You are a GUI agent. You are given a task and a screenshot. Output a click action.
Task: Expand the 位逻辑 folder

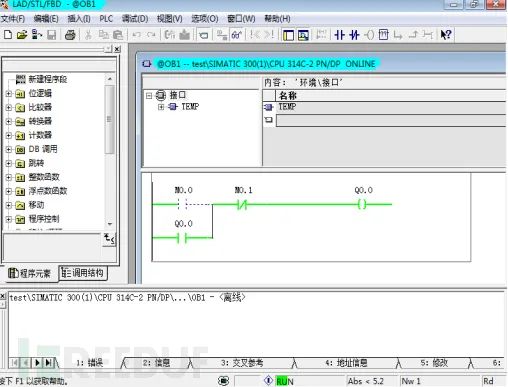(9, 94)
